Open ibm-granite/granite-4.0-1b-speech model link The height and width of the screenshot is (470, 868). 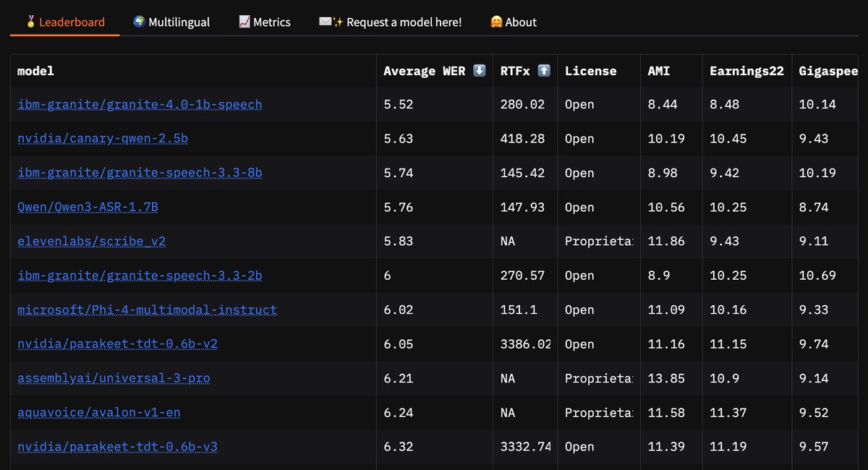click(x=140, y=105)
